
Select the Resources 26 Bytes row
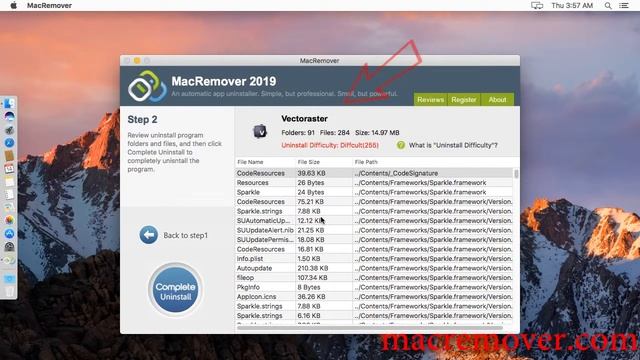click(x=374, y=182)
